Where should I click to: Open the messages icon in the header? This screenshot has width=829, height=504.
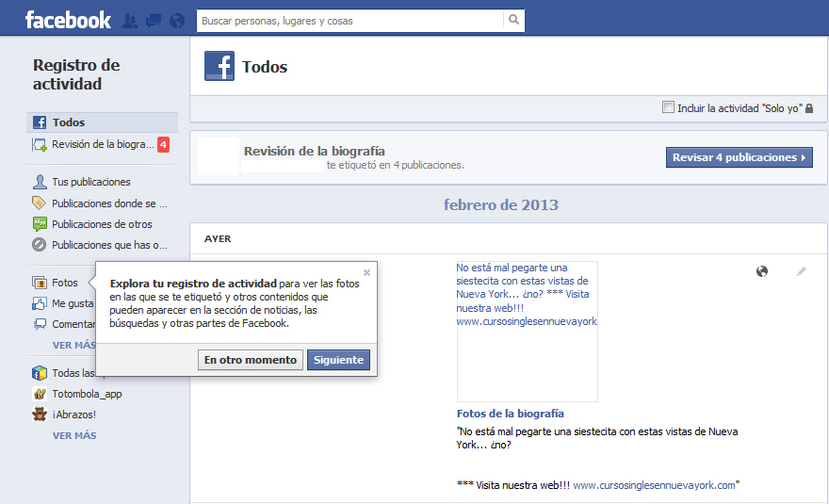[x=154, y=21]
